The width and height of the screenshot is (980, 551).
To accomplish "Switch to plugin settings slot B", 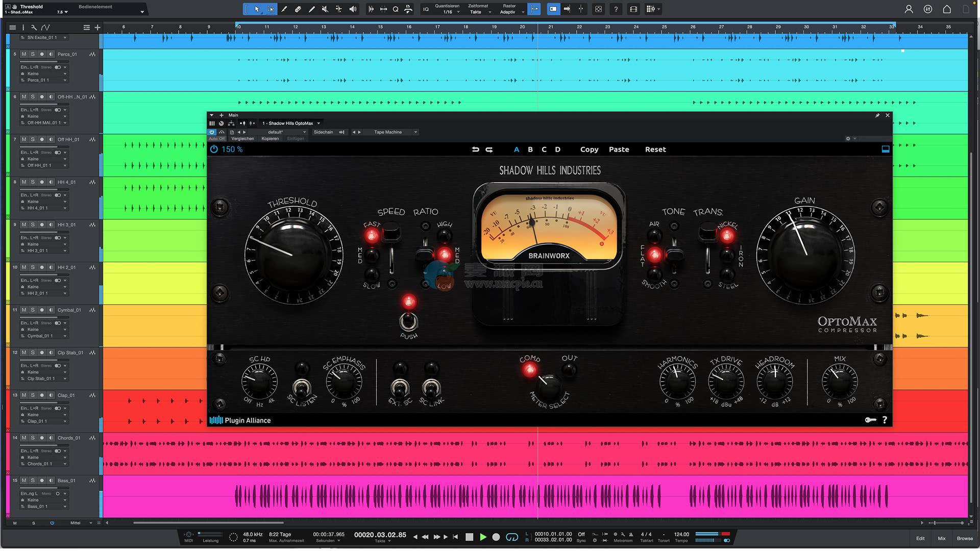I will click(x=530, y=149).
